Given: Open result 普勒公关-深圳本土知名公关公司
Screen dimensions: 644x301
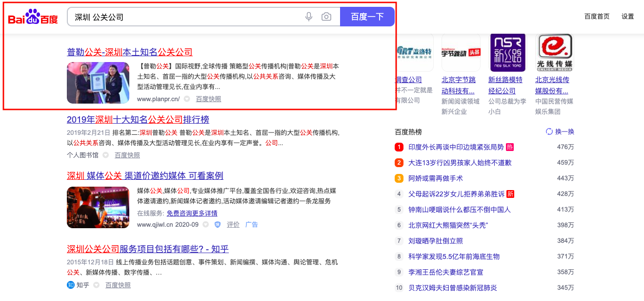Looking at the screenshot, I should click(130, 52).
